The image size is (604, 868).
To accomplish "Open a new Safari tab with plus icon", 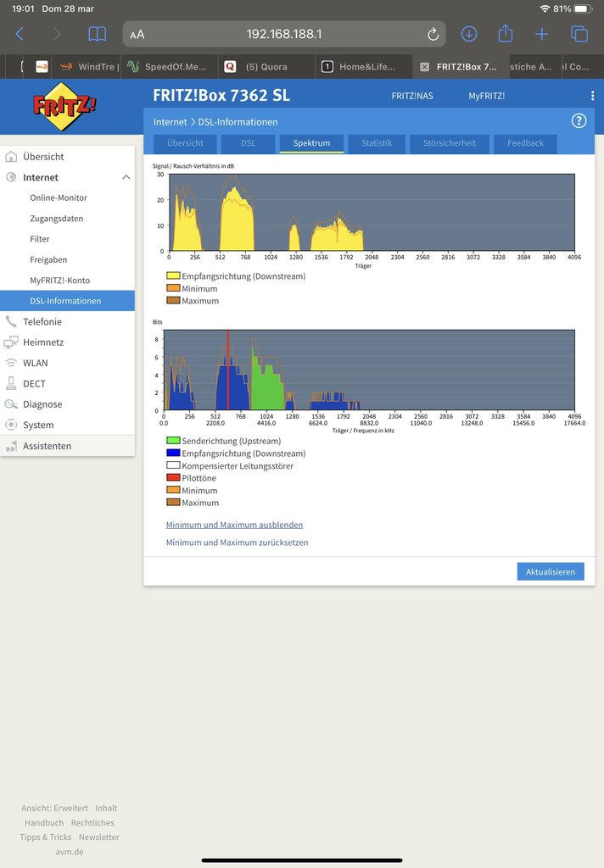I will [x=542, y=34].
